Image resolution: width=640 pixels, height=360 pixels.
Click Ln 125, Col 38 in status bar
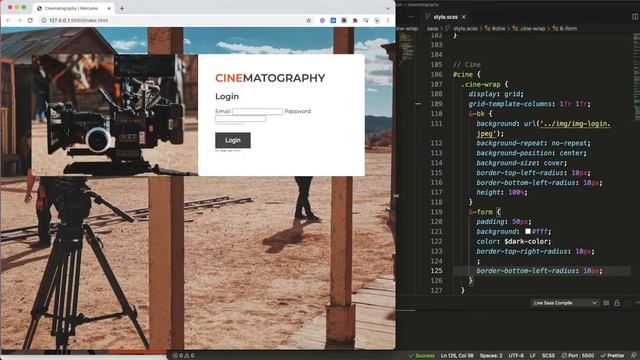pos(457,356)
